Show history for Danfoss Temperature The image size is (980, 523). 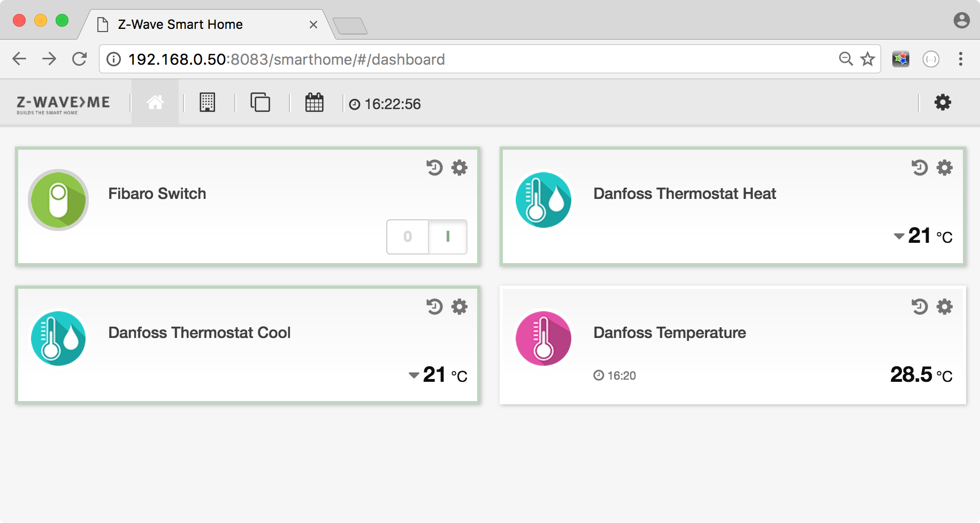tap(920, 306)
